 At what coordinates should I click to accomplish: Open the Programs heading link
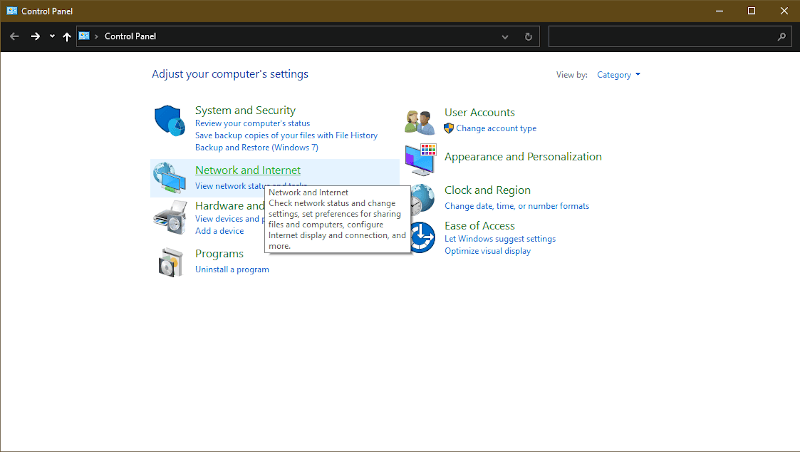pos(219,254)
